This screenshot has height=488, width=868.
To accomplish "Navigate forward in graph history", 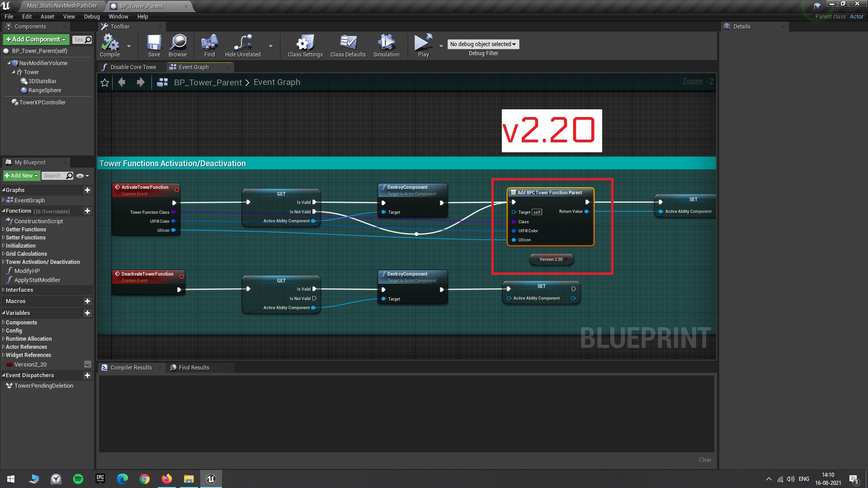I will pos(141,82).
